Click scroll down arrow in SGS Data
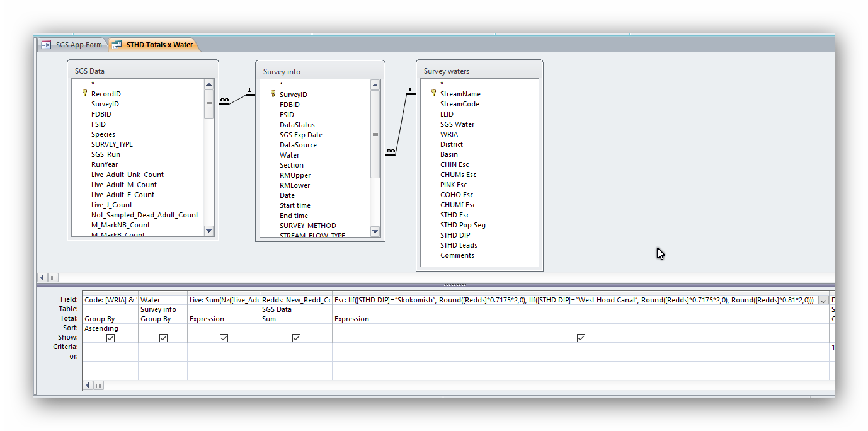 coord(209,231)
